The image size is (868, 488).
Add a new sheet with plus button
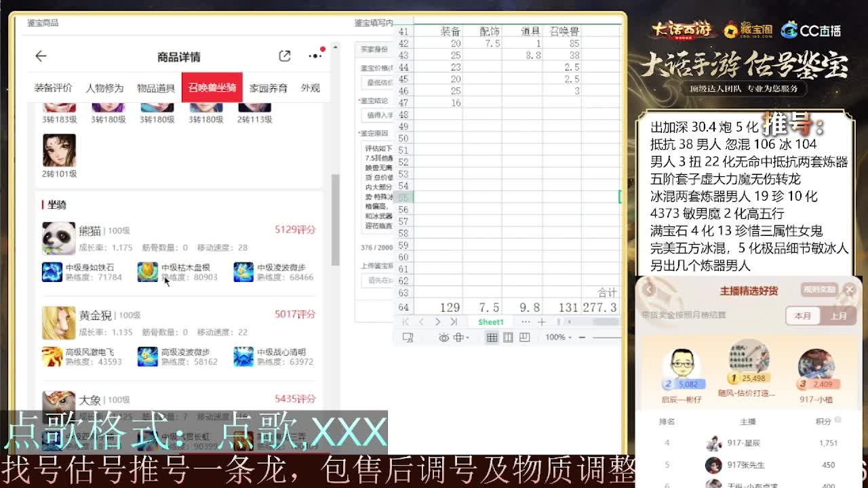coord(541,322)
